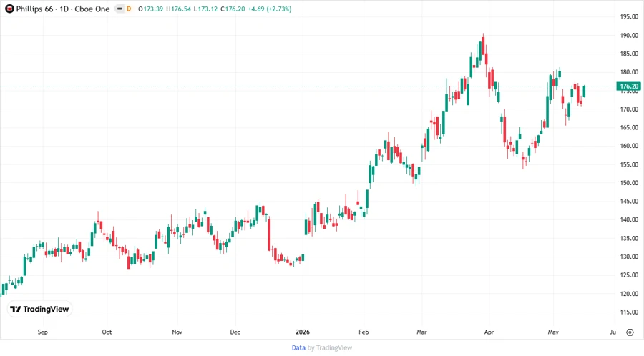Click the TradingView logo badge
644x356 pixels.
[x=40, y=310]
